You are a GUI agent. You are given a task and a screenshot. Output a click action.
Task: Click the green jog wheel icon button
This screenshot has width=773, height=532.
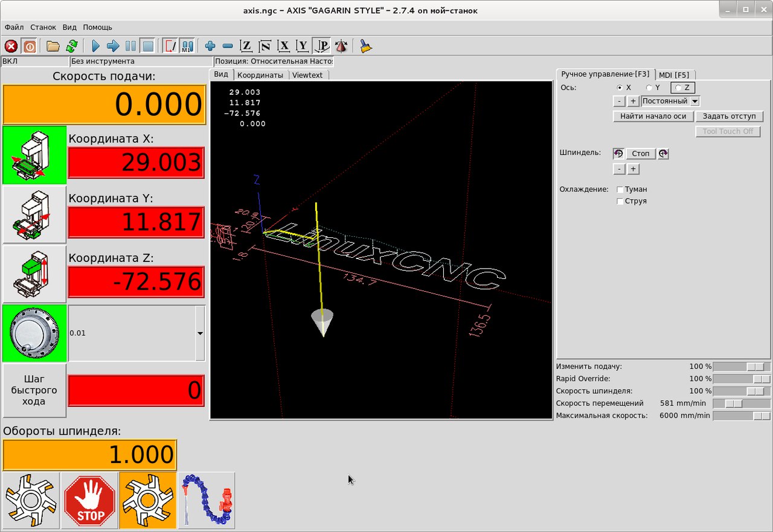coord(34,333)
